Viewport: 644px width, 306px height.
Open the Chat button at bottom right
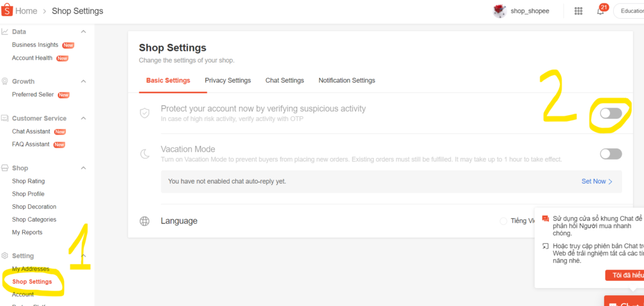pyautogui.click(x=624, y=301)
